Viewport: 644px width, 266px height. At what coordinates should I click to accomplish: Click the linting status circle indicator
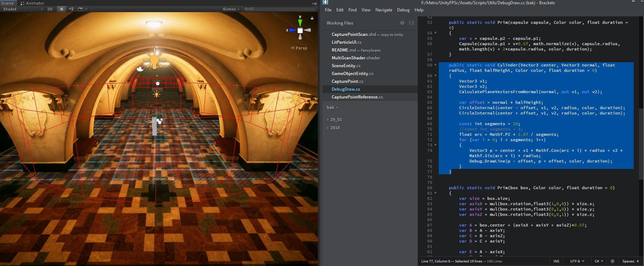pos(612,261)
